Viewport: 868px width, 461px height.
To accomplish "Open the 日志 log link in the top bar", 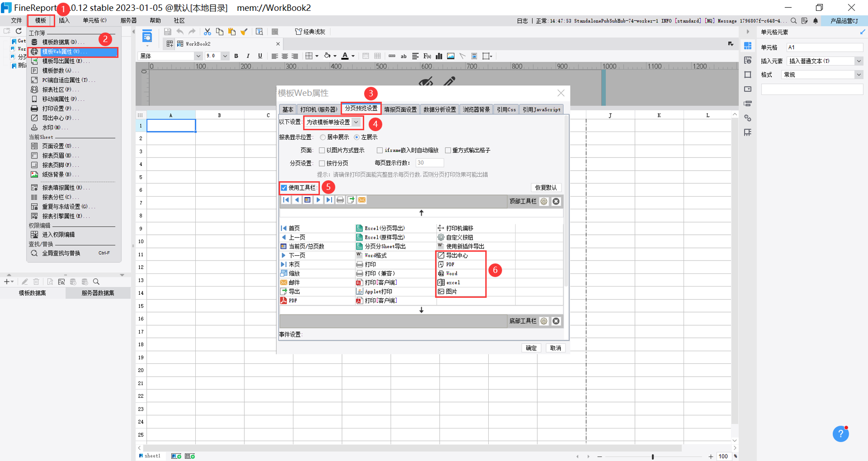I will [522, 21].
